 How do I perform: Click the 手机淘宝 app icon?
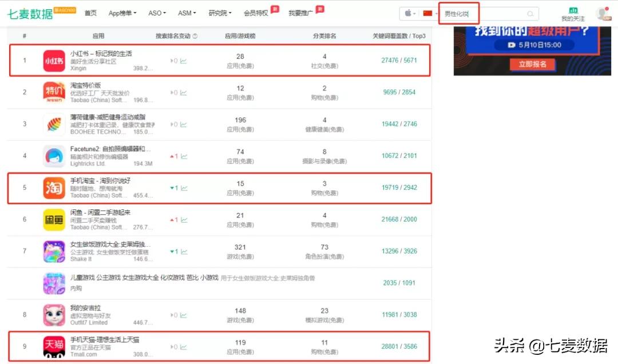click(x=53, y=187)
